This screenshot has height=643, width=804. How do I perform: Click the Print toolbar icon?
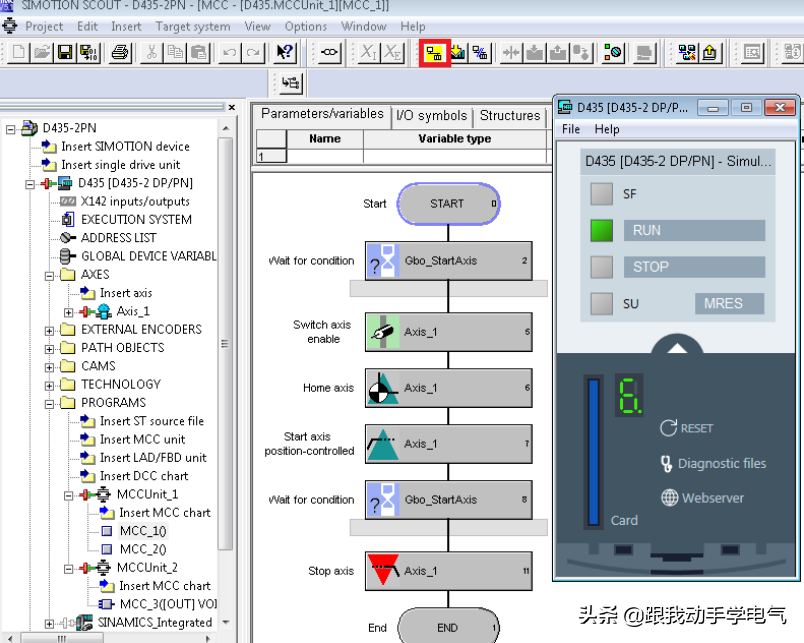point(119,53)
